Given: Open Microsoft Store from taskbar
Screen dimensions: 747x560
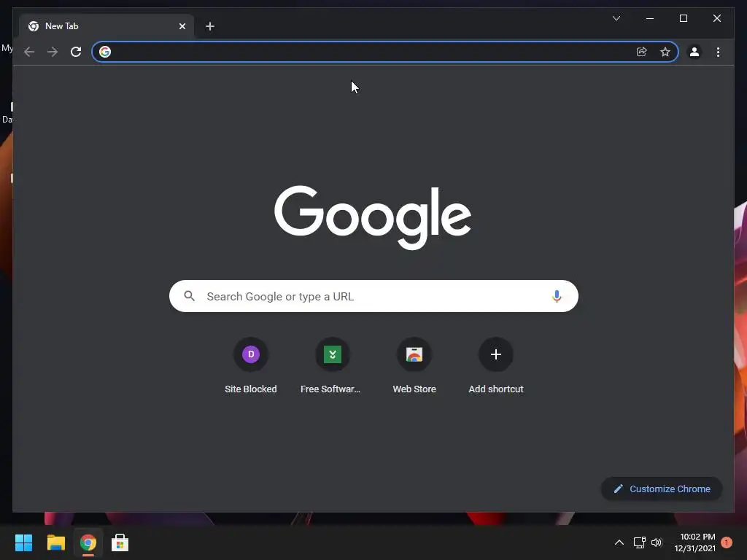Looking at the screenshot, I should pyautogui.click(x=120, y=542).
